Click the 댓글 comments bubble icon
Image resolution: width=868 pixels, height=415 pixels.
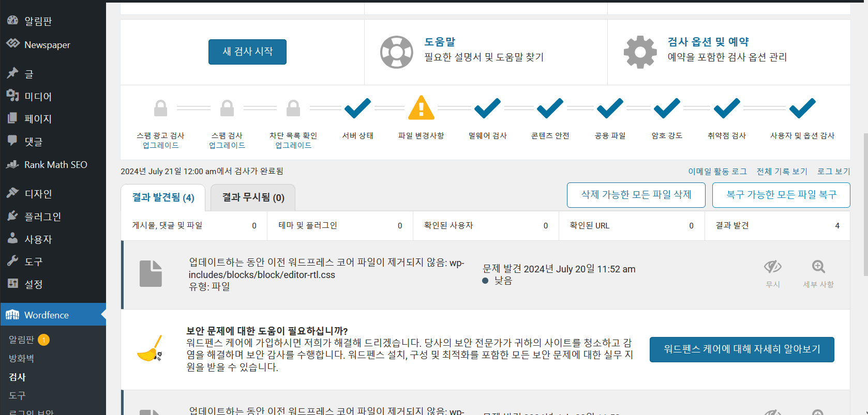tap(13, 141)
